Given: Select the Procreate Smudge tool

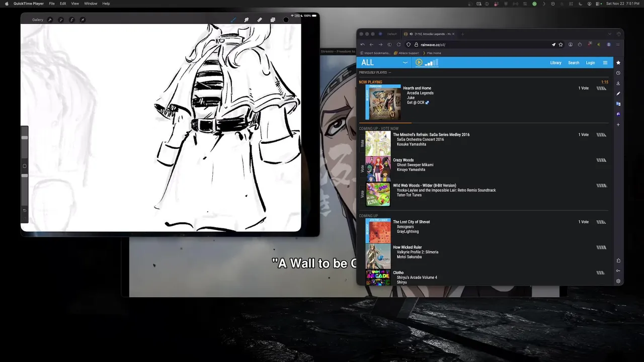Looking at the screenshot, I should coord(247,20).
